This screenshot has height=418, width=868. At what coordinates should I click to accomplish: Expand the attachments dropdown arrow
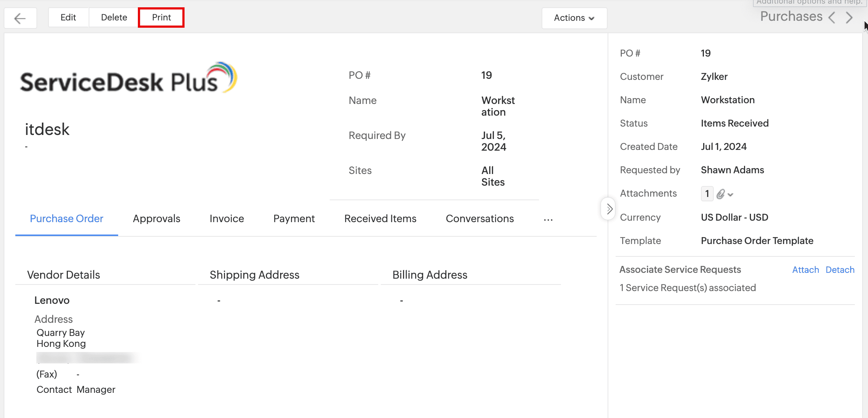click(x=731, y=195)
